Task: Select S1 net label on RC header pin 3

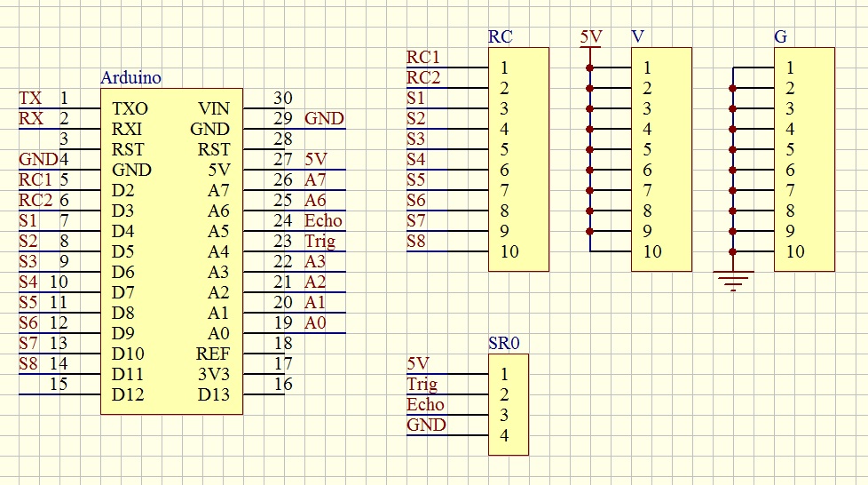Action: coord(415,98)
